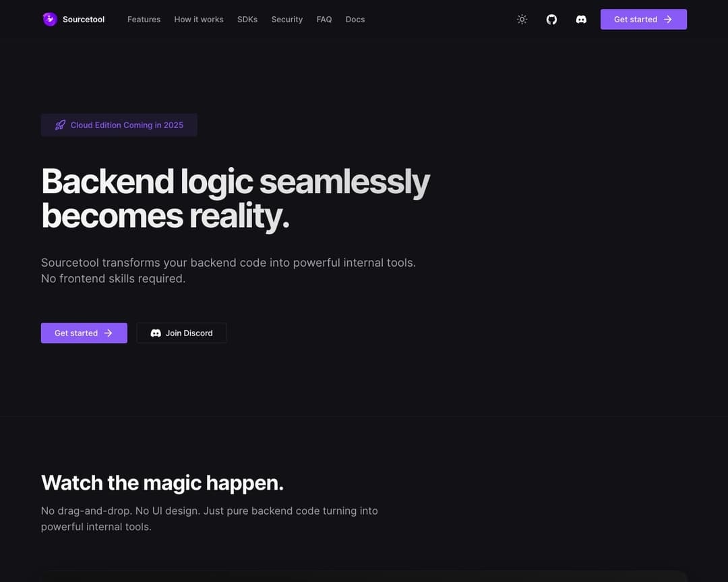Select Security in the navigation bar
Viewport: 728px width, 582px height.
[287, 20]
